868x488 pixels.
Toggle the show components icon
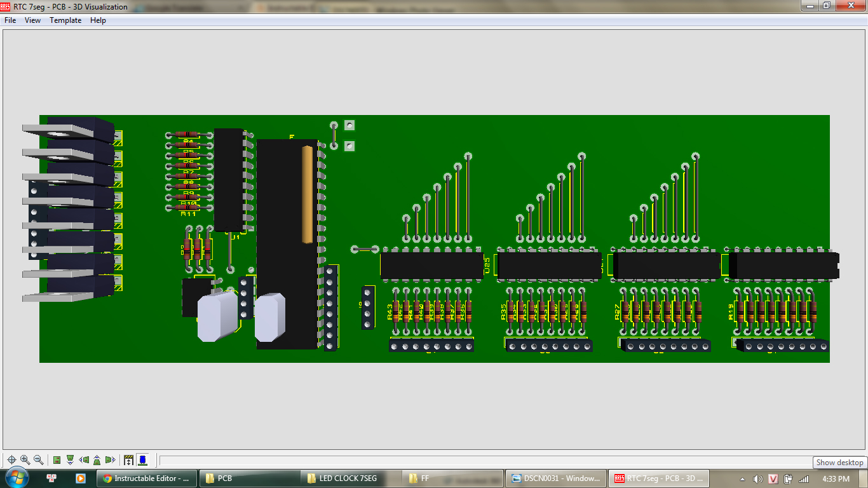point(142,459)
